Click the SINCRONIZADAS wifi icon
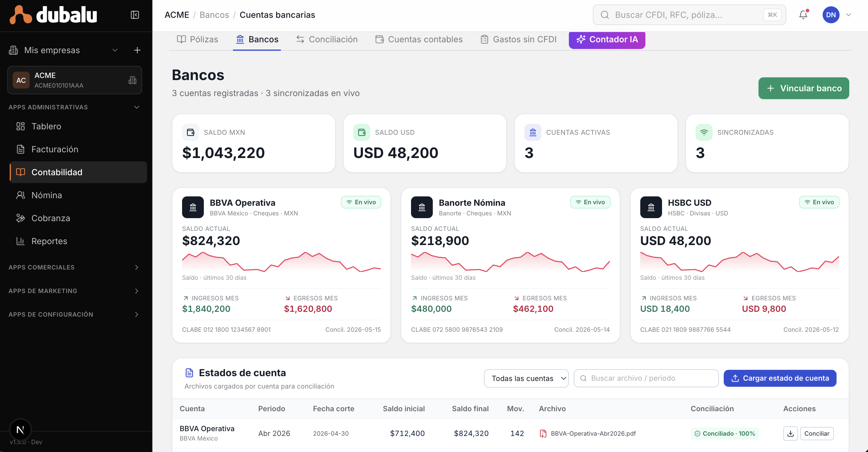The image size is (868, 452). 704,132
